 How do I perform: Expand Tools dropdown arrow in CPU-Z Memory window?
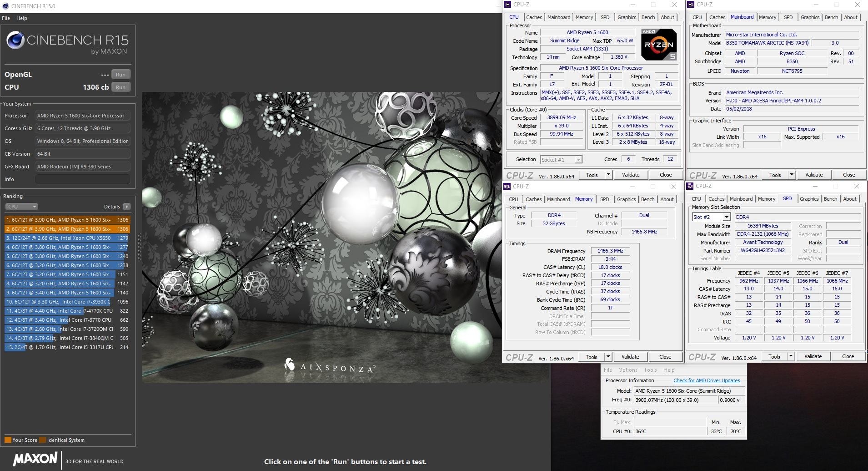[x=608, y=357]
